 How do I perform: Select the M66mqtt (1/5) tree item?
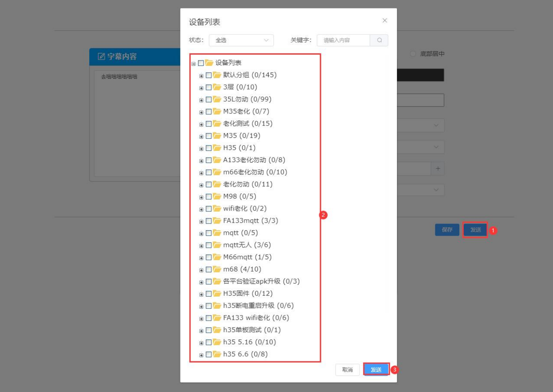pyautogui.click(x=247, y=257)
